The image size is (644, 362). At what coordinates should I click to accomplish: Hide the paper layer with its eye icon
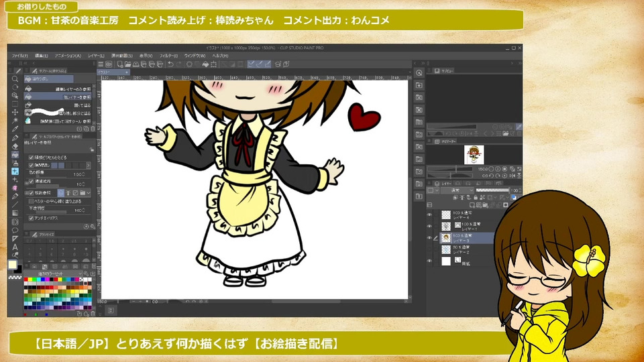click(429, 261)
